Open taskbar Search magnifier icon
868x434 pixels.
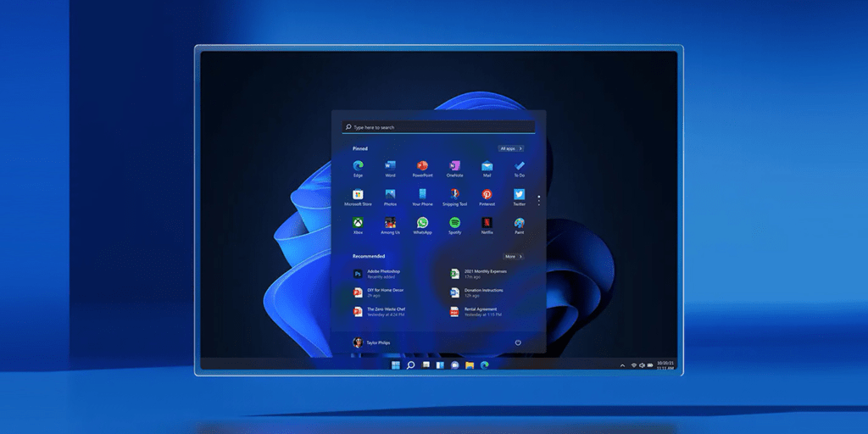click(411, 364)
